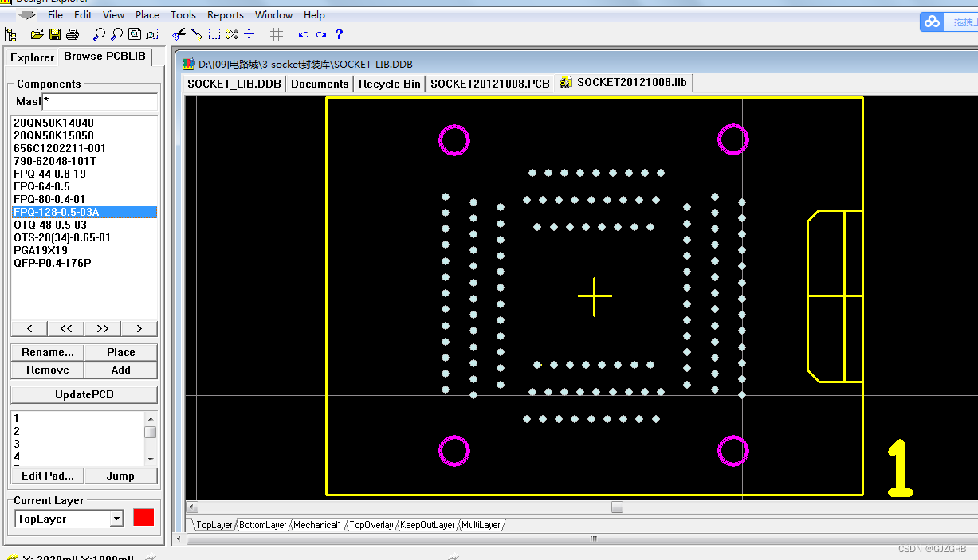Image resolution: width=978 pixels, height=560 pixels.
Task: Switch to the Explorer panel tab
Action: 32,57
